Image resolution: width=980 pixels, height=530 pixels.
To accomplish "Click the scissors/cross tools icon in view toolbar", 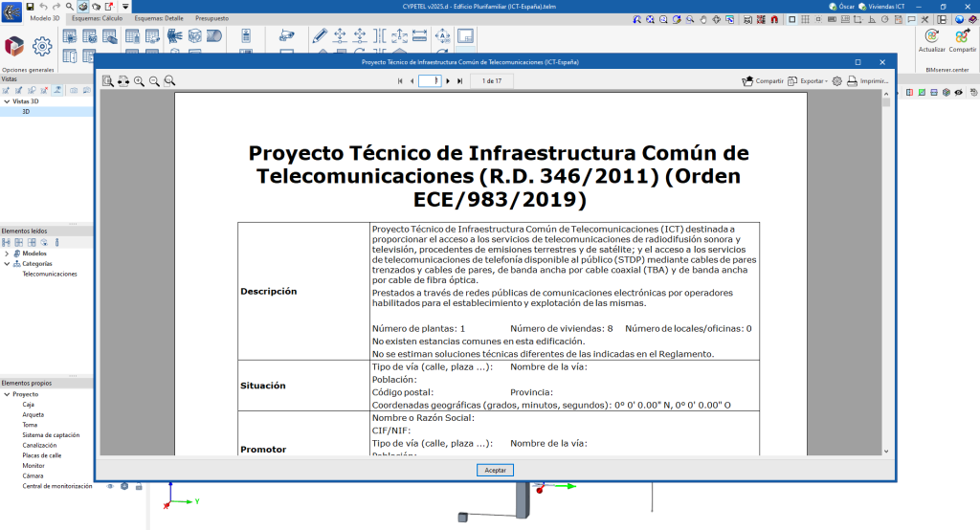I will (925, 20).
